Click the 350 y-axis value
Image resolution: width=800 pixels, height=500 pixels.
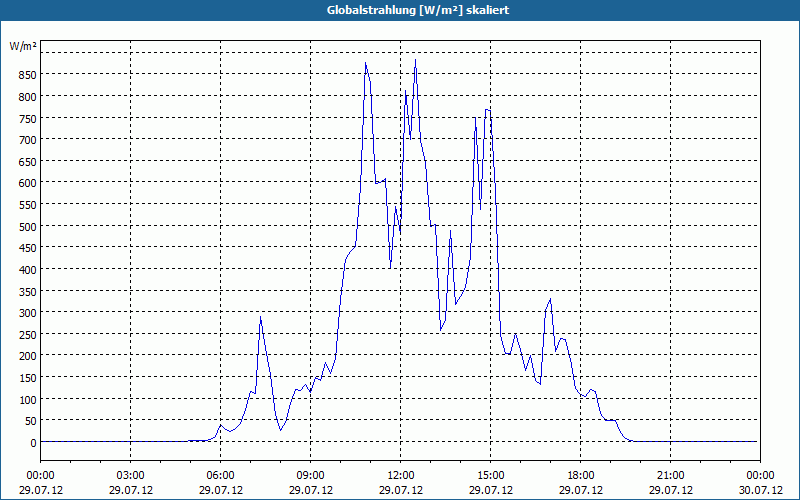point(28,291)
